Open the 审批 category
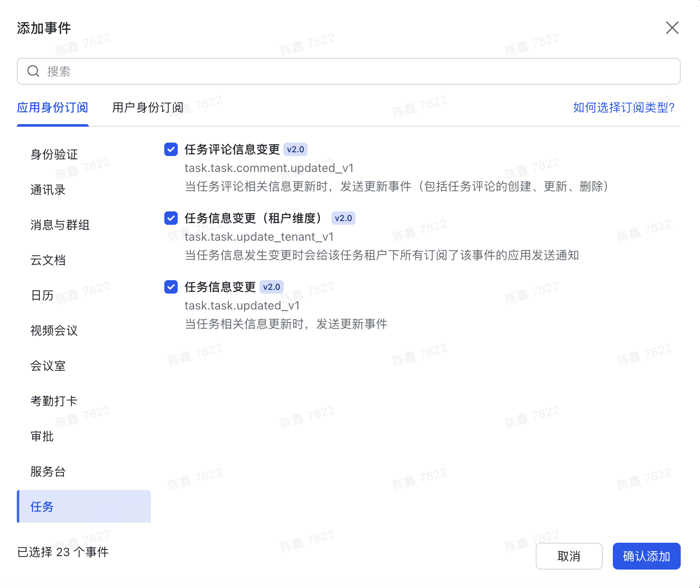This screenshot has width=700, height=588. click(42, 437)
